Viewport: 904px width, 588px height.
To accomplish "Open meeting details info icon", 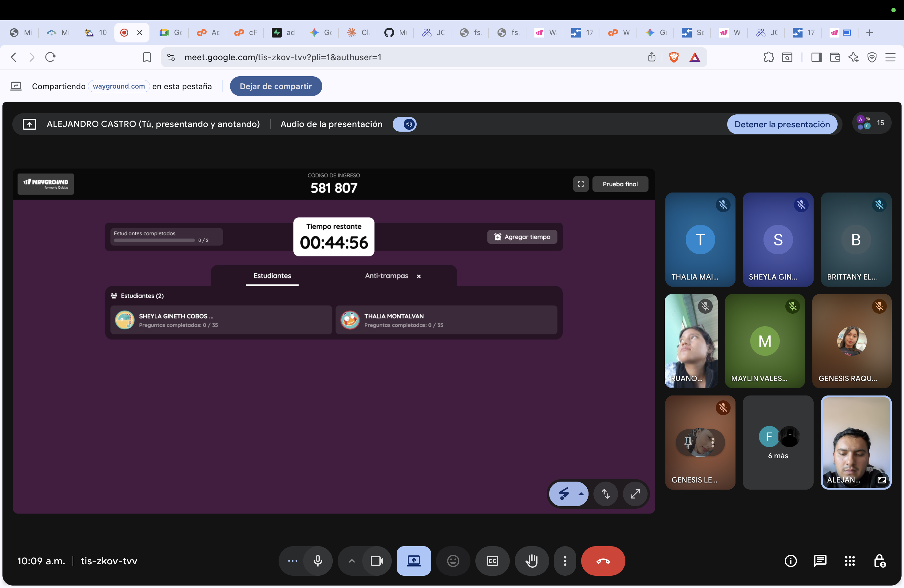I will click(791, 561).
